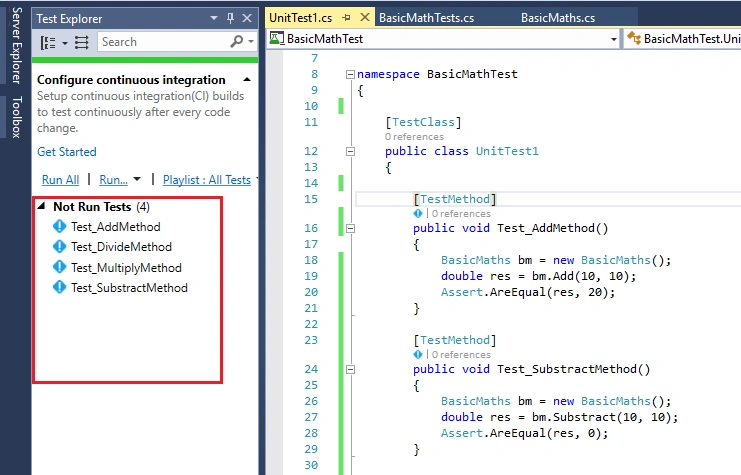Click the test status icon beside Test_AddMethod code lens
Image resolution: width=741 pixels, height=475 pixels.
tap(418, 214)
